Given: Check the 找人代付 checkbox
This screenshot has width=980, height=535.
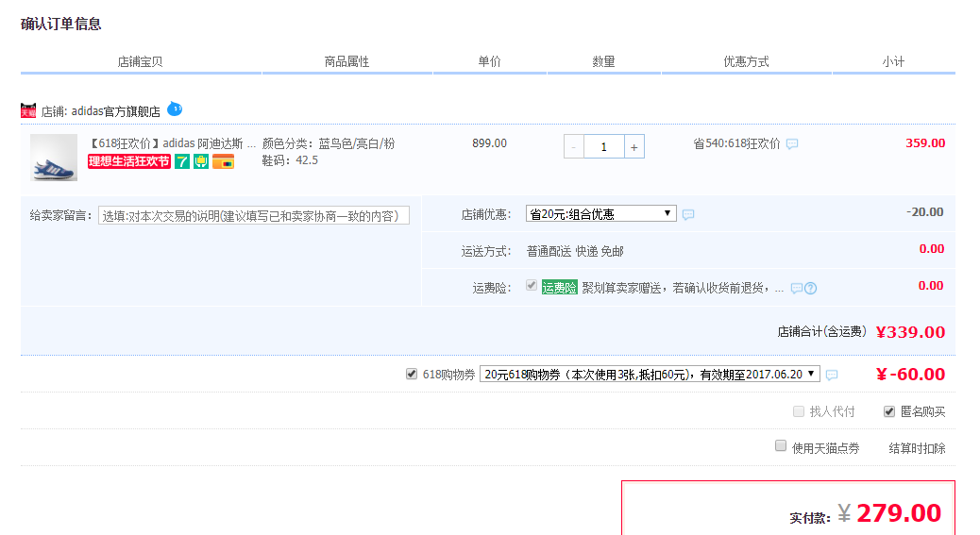Looking at the screenshot, I should [x=798, y=411].
